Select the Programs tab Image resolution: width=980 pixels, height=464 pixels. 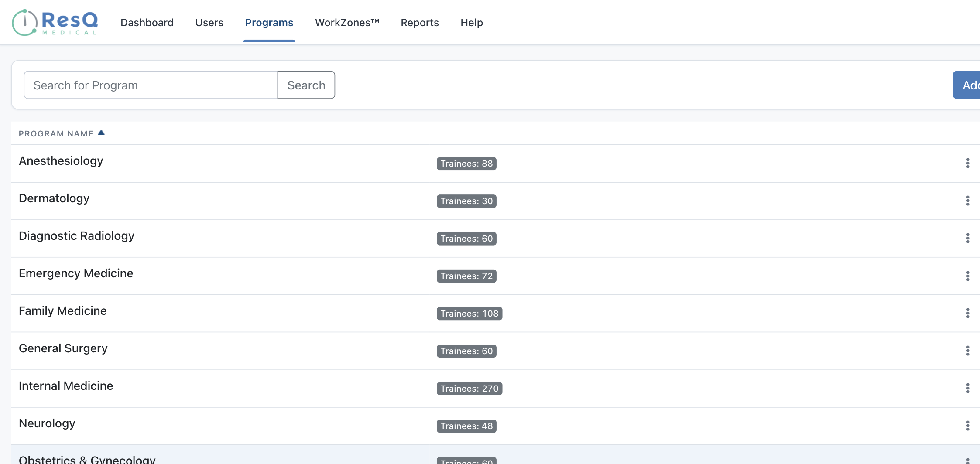[x=269, y=23]
